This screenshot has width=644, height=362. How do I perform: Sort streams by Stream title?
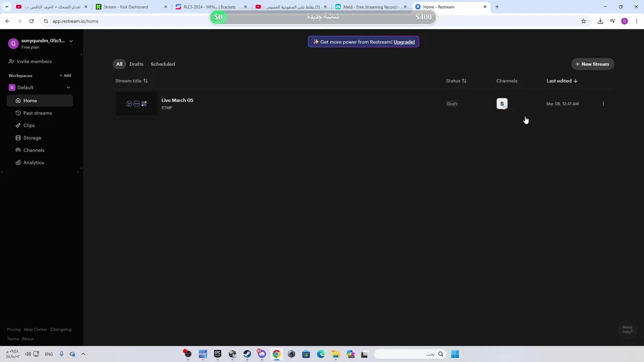[x=131, y=81]
